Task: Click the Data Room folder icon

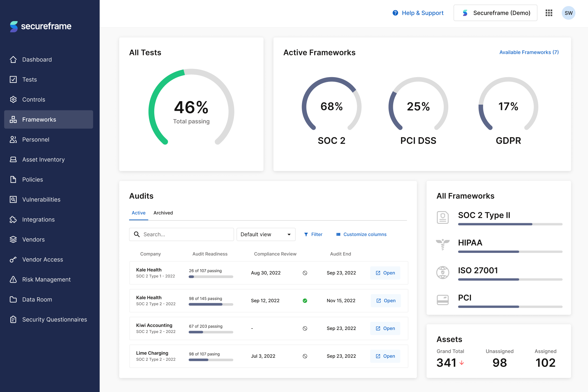Action: (x=13, y=299)
